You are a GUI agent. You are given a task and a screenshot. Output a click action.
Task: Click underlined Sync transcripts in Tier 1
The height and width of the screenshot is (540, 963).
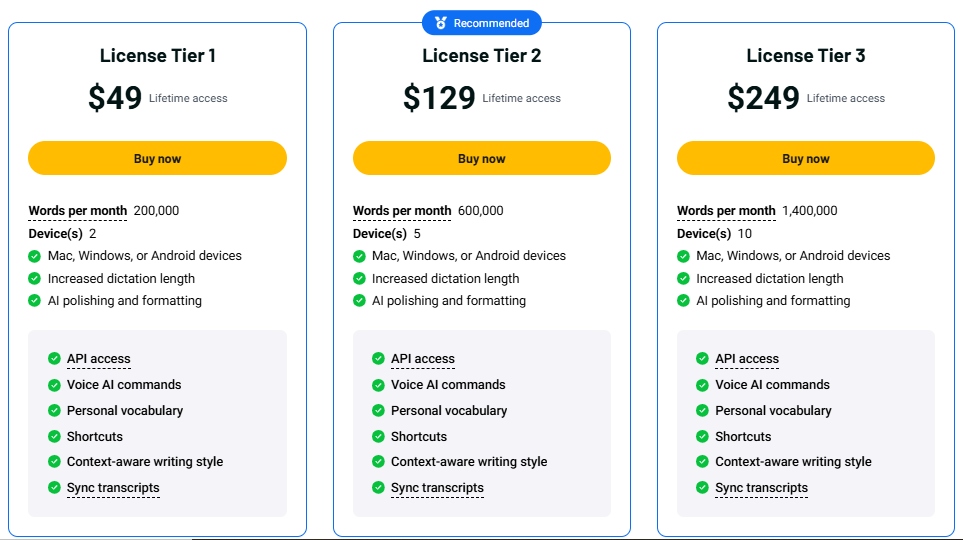pos(113,488)
